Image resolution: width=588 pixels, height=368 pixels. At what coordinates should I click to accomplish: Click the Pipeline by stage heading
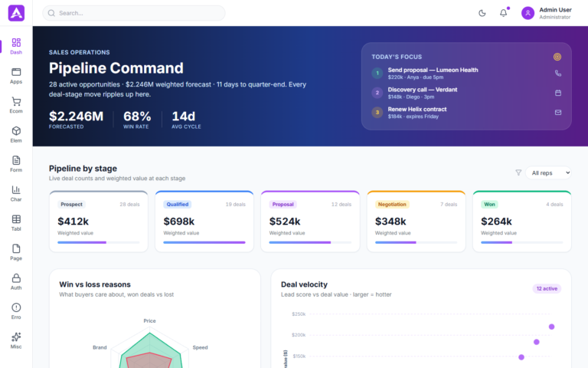tap(83, 168)
